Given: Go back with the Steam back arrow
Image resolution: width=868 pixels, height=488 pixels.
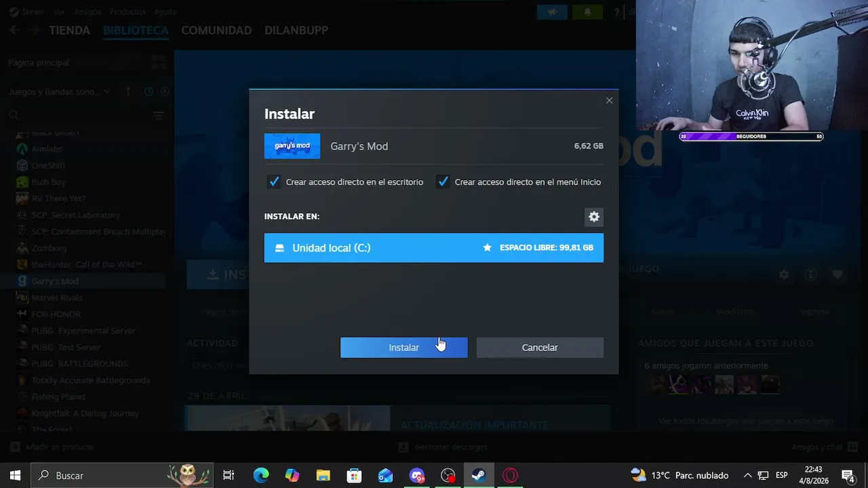Looking at the screenshot, I should tap(15, 30).
